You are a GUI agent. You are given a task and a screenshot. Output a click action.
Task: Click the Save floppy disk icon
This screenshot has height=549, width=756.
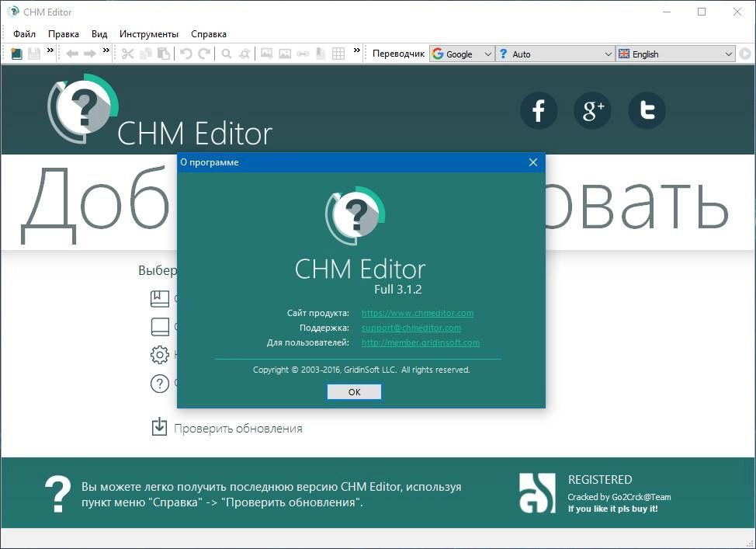(33, 54)
